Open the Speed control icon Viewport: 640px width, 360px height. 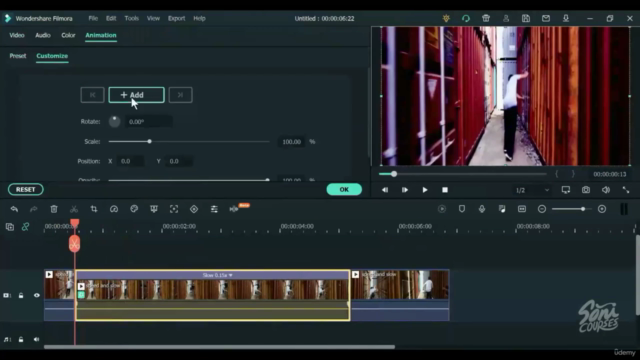114,209
